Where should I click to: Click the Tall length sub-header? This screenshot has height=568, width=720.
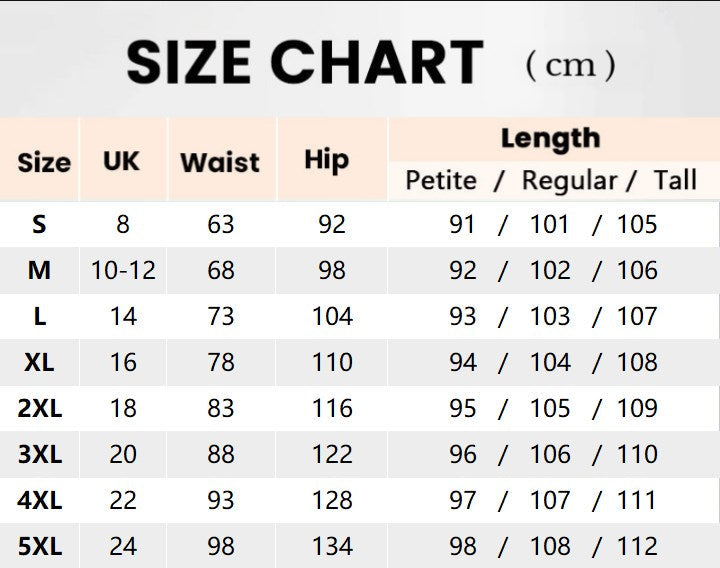click(675, 180)
